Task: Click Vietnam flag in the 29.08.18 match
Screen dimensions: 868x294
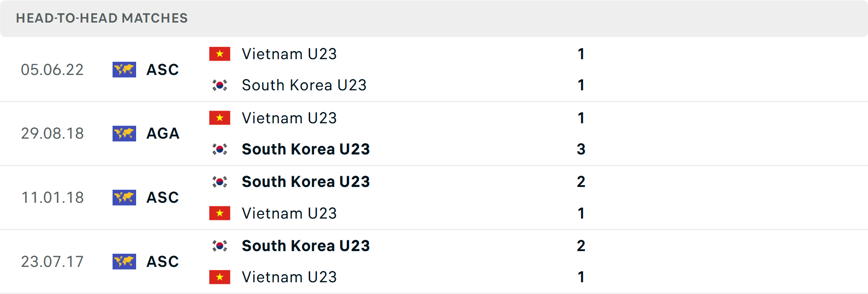Action: [220, 118]
